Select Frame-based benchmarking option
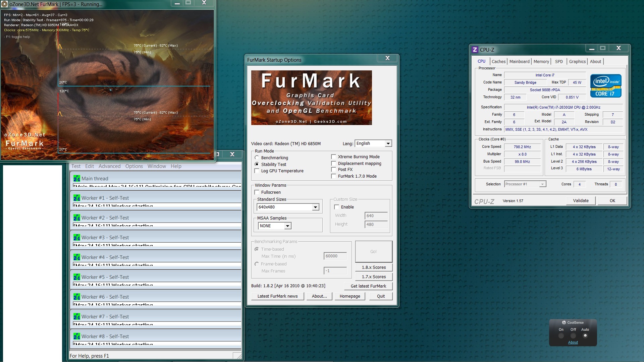 pos(257,264)
